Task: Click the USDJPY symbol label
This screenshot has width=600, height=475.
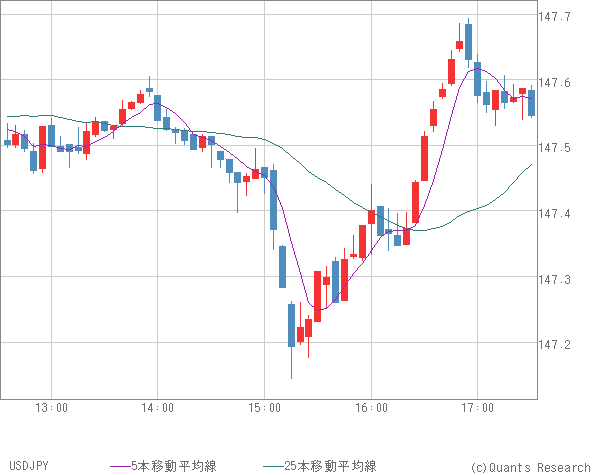Action: pyautogui.click(x=29, y=466)
